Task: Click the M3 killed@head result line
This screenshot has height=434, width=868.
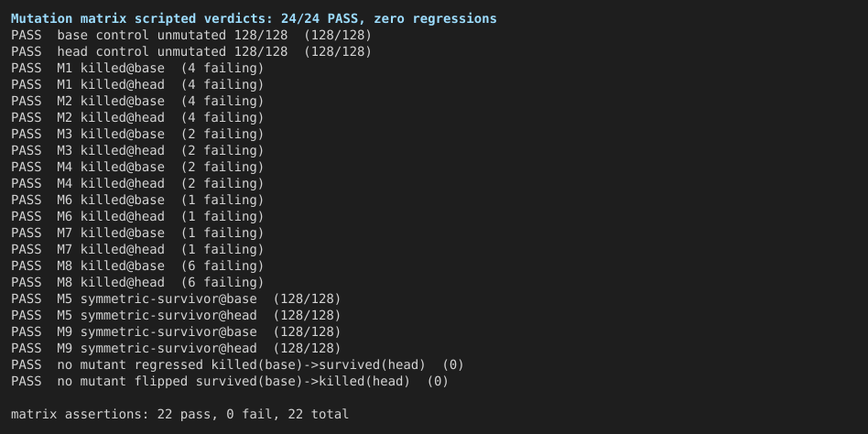Action: coord(137,150)
